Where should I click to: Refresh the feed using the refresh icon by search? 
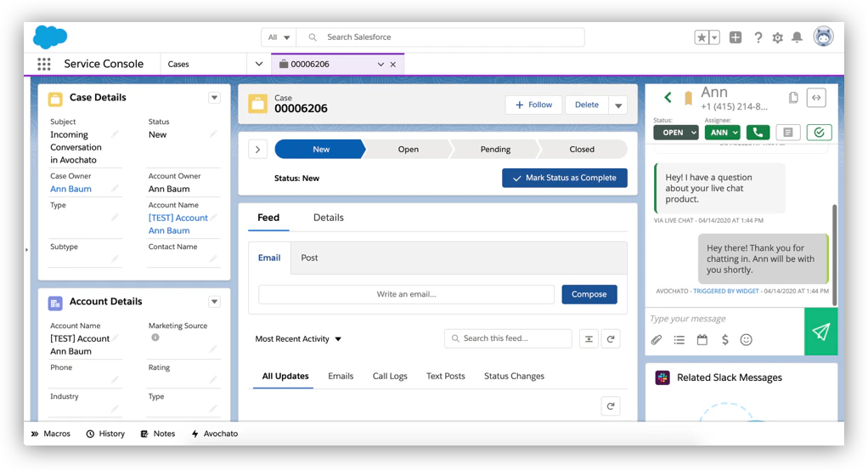611,338
